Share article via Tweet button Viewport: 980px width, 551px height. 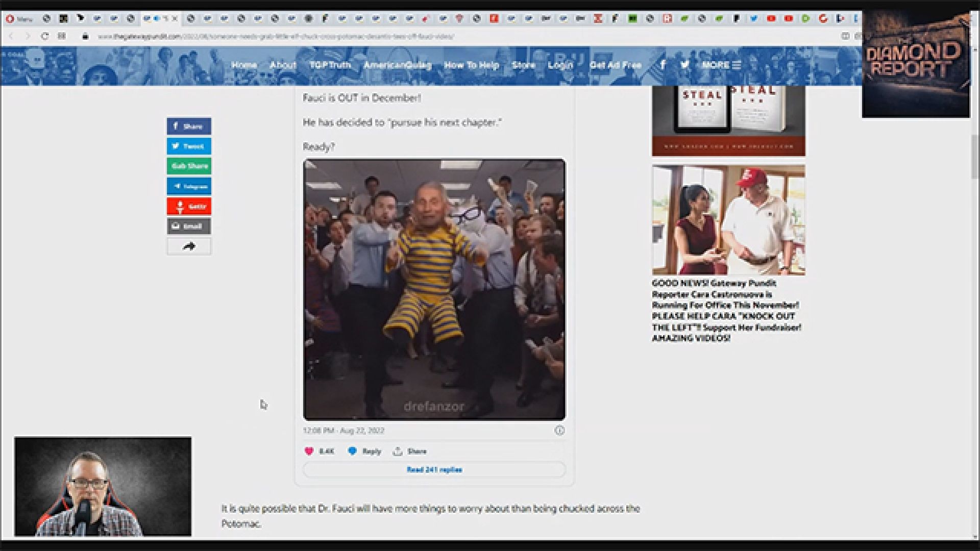(189, 146)
